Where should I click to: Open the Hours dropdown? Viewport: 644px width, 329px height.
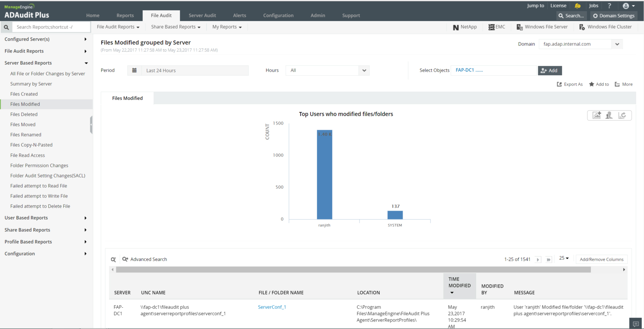(x=364, y=70)
